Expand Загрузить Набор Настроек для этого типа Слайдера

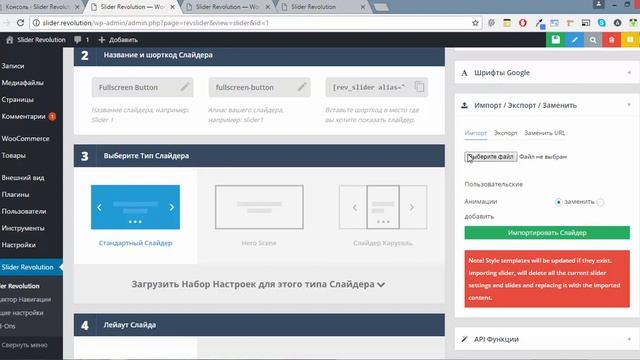258,284
